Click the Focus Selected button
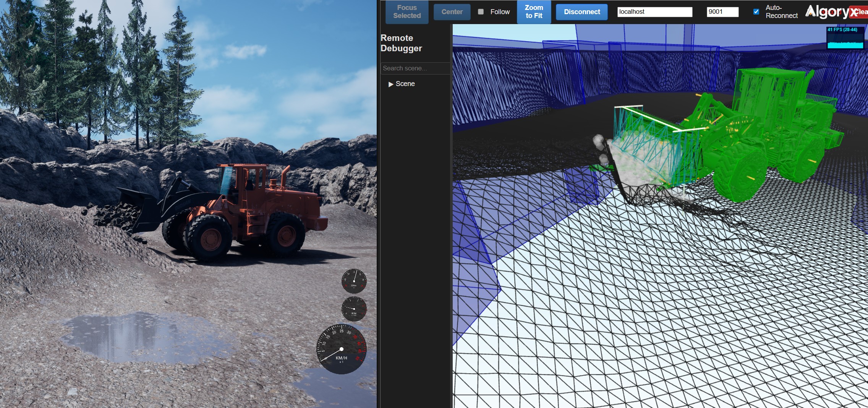Viewport: 868px width, 408px height. [x=406, y=12]
